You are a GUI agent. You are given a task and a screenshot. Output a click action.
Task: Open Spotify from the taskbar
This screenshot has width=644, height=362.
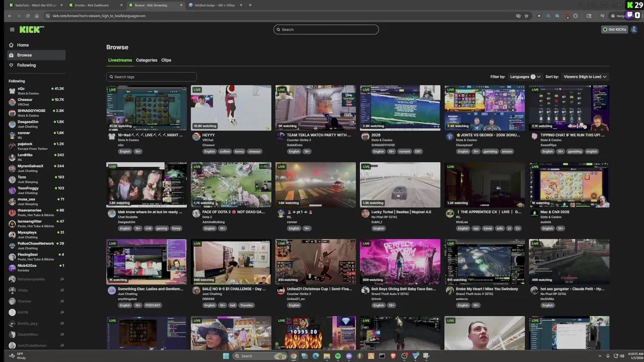[x=338, y=356]
